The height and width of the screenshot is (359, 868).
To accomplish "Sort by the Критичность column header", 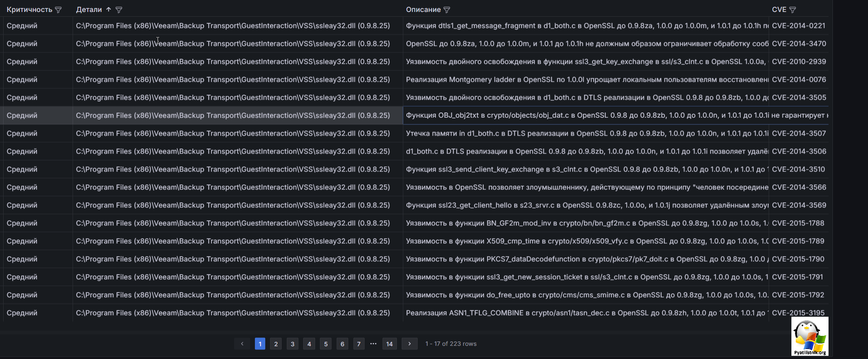I will coord(29,10).
